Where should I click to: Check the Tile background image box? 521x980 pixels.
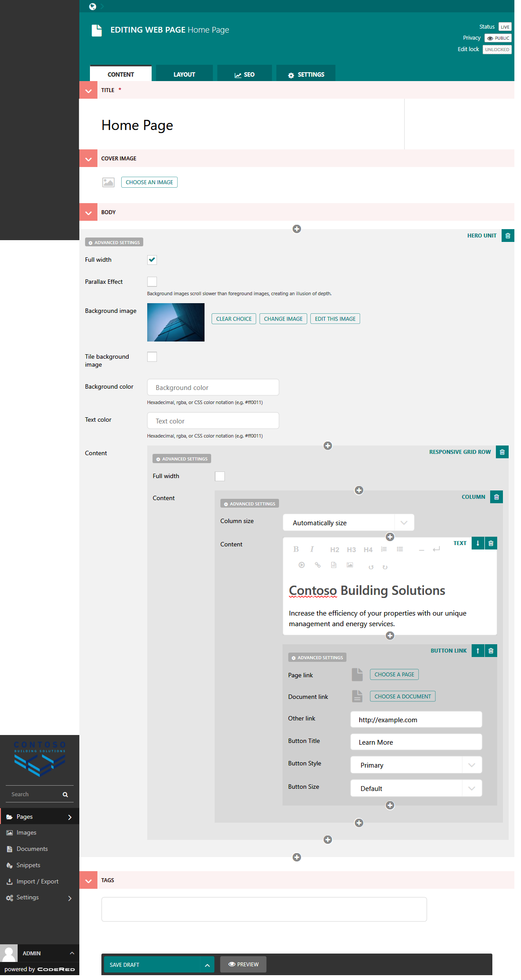click(152, 357)
